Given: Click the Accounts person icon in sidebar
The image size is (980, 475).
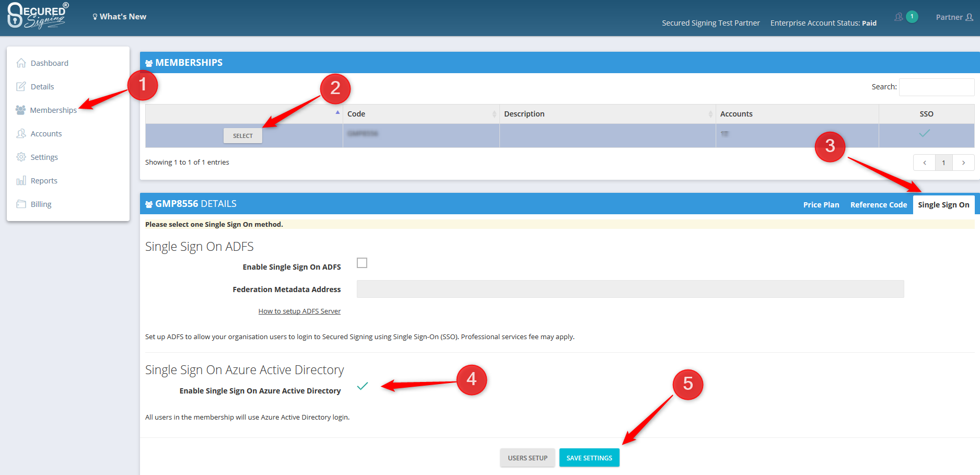Looking at the screenshot, I should 21,134.
